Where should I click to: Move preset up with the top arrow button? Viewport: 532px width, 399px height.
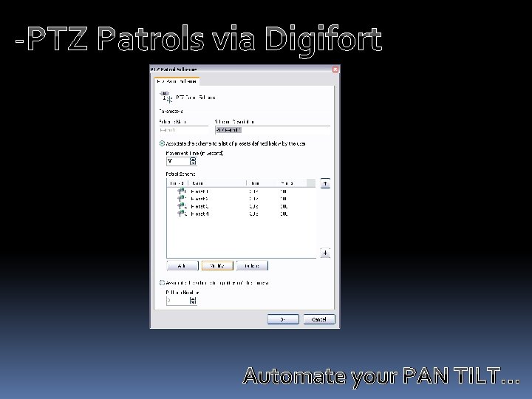point(325,183)
